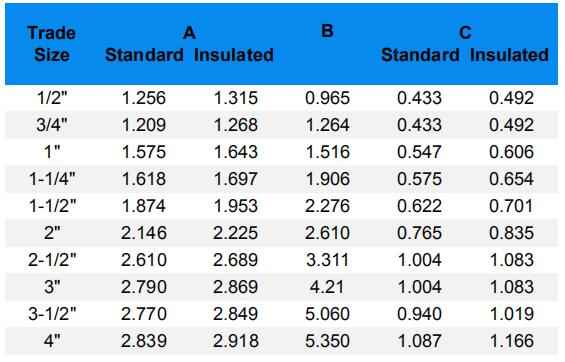
Task: Select the 1-1/4" row label
Action: pos(52,179)
